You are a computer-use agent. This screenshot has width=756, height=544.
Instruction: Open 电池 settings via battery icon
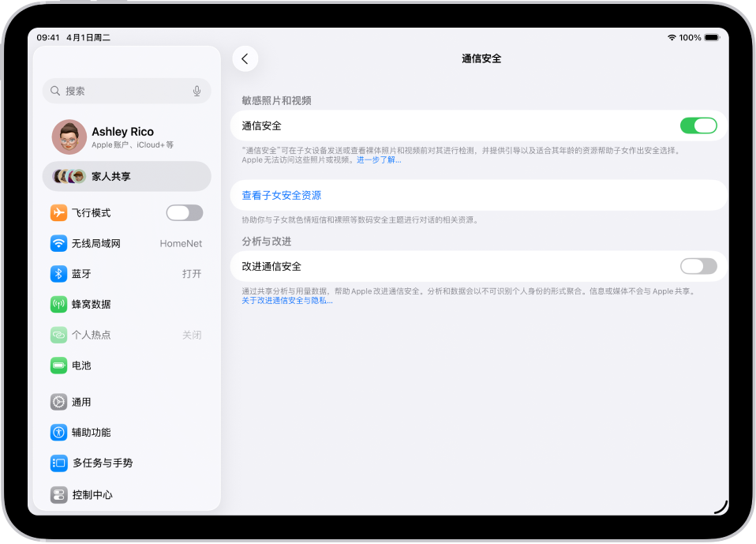[x=58, y=366]
